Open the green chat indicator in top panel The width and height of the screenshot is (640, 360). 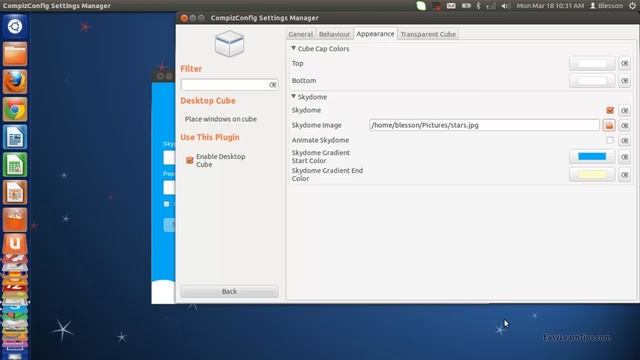(x=421, y=6)
